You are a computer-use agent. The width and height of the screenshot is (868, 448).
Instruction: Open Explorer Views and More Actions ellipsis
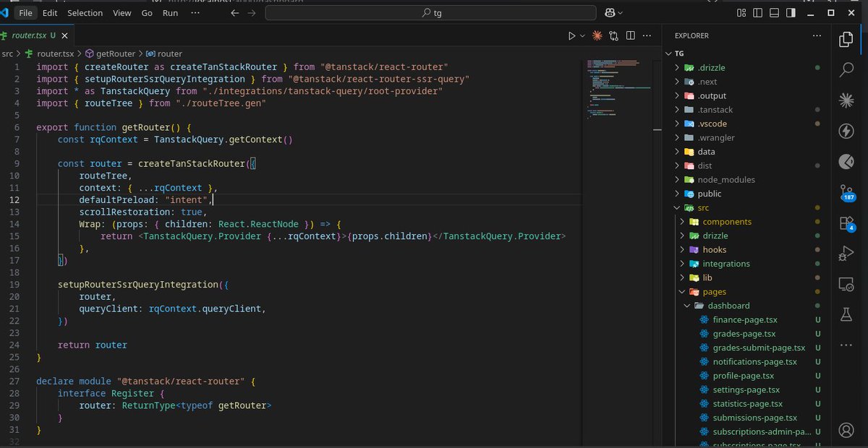817,35
